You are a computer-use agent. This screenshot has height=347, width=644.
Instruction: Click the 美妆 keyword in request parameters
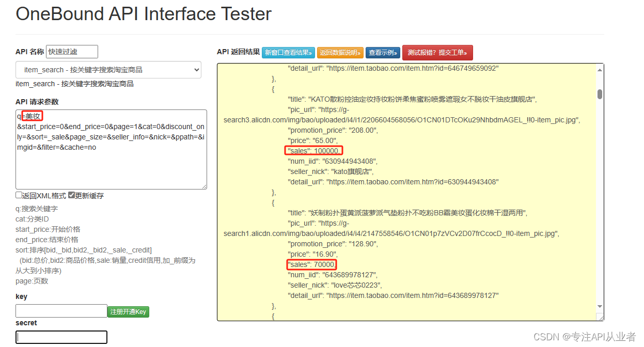[x=33, y=116]
